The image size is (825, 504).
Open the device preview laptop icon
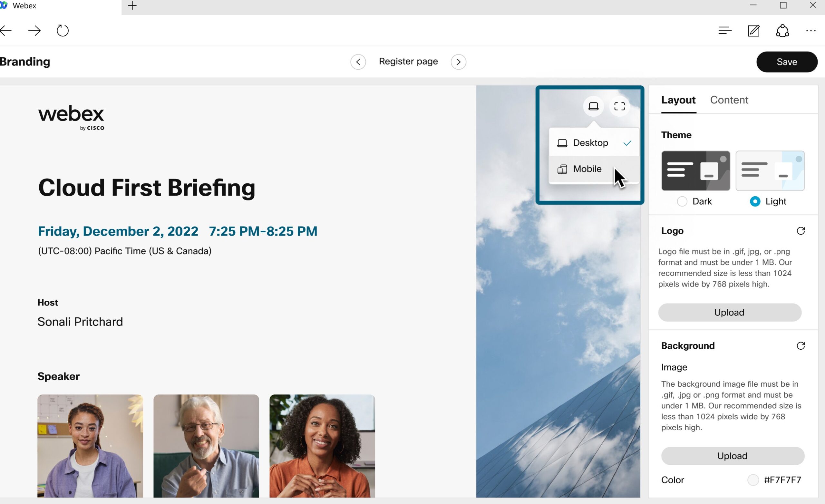point(593,106)
